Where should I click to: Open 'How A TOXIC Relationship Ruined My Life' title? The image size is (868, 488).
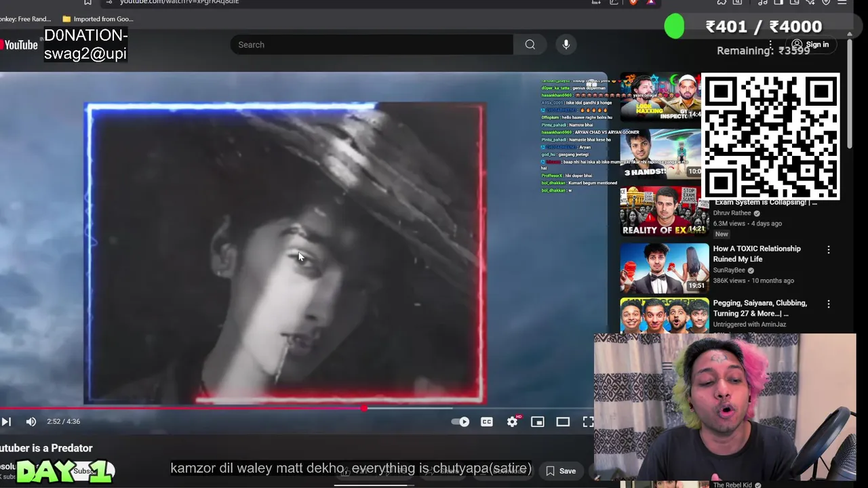coord(757,254)
